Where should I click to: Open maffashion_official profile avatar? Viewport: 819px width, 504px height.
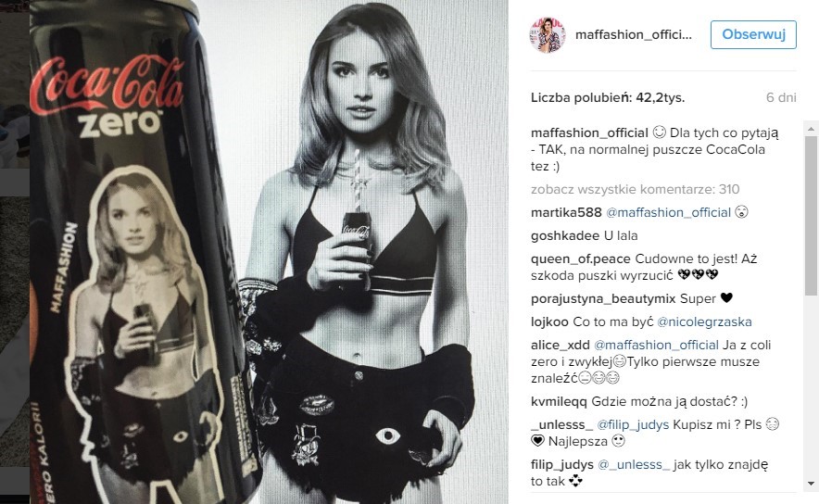548,34
